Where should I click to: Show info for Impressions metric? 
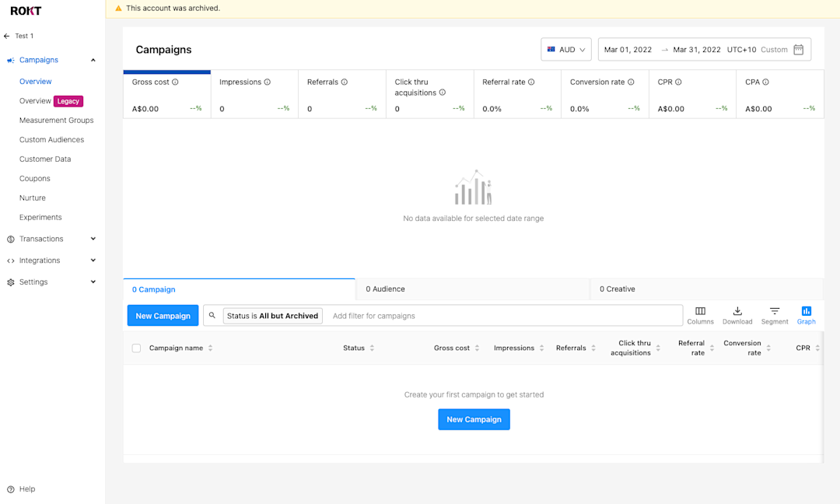pos(268,82)
